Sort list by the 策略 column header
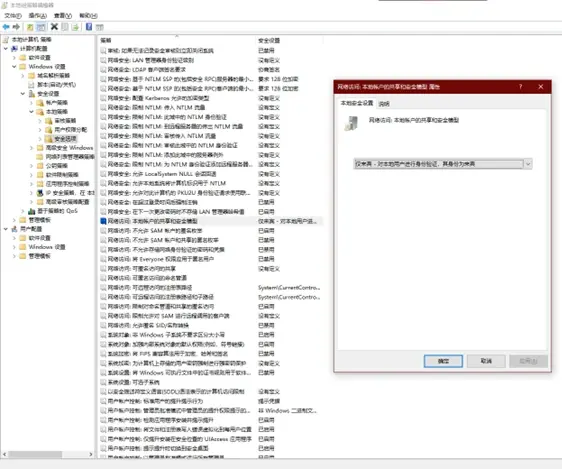 176,40
